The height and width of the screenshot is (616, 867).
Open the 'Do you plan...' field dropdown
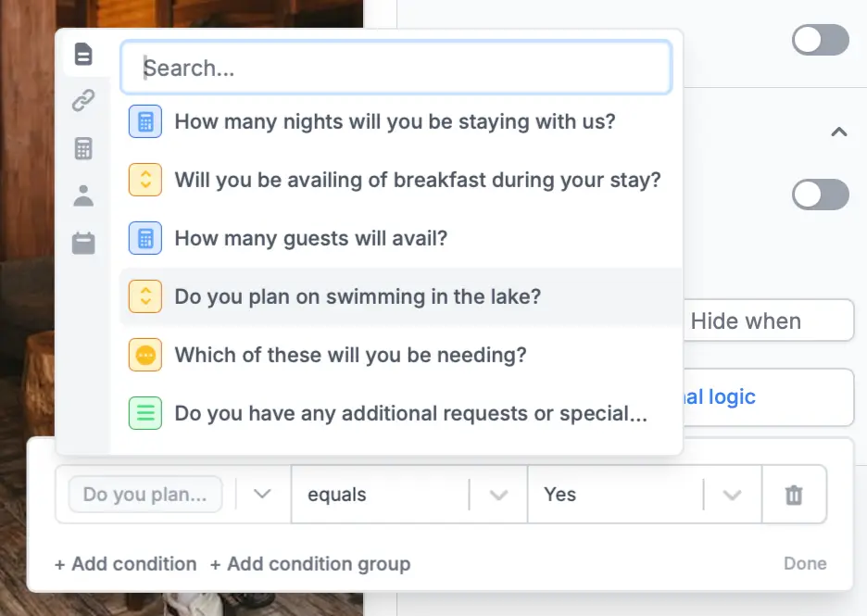pos(262,494)
